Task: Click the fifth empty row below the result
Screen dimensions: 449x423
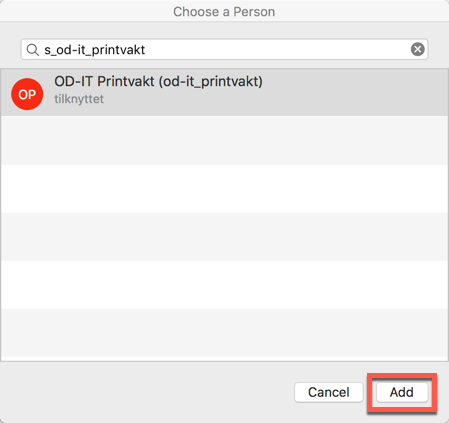Action: click(224, 333)
